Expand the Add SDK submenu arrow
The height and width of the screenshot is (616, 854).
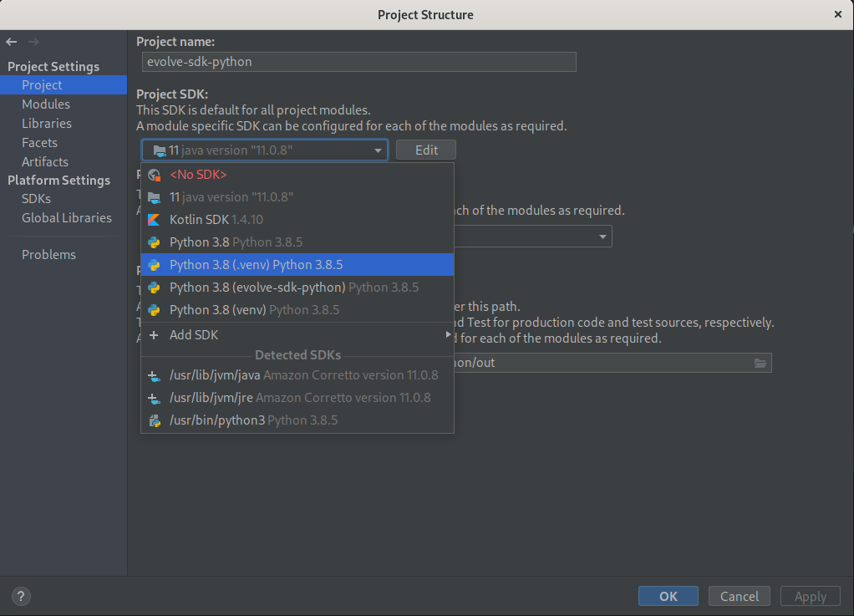449,335
